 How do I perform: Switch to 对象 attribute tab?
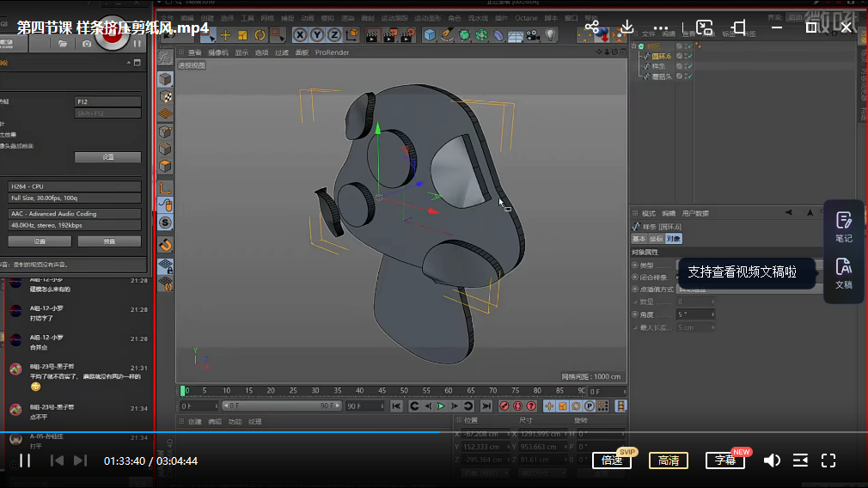[673, 239]
